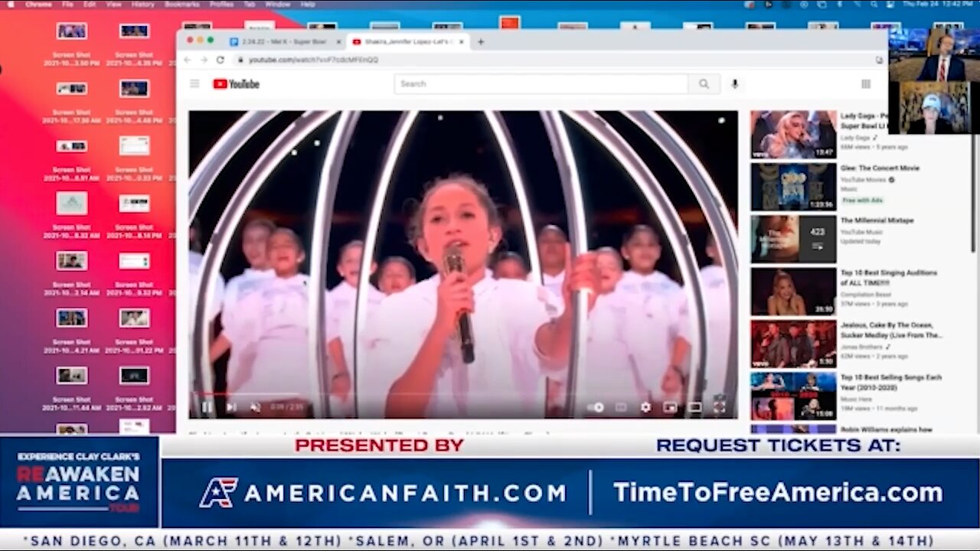
Task: Close the Shakira Jennifer Lopez tab
Action: pyautogui.click(x=462, y=41)
